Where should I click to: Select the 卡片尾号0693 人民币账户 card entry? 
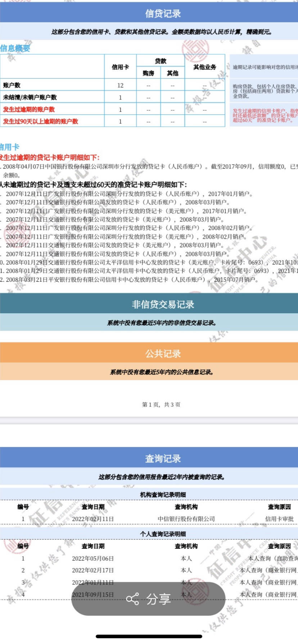149,271
